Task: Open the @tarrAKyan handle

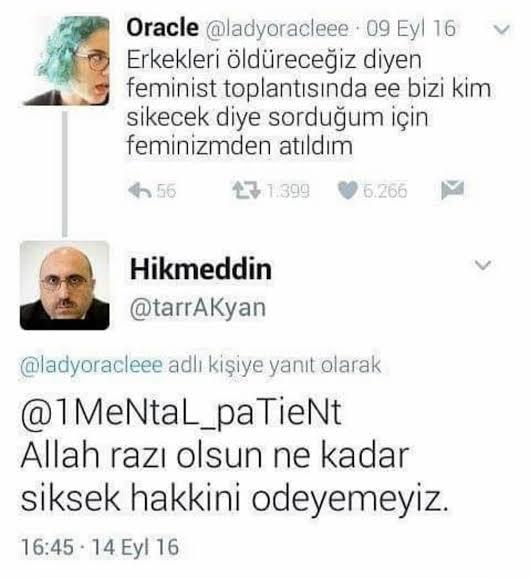Action: [198, 308]
